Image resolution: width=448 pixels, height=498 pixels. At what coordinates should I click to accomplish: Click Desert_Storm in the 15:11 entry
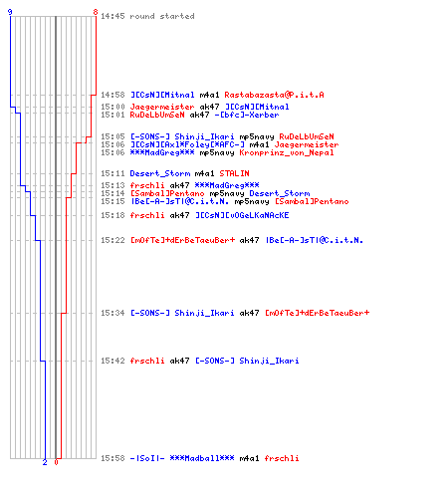click(160, 173)
